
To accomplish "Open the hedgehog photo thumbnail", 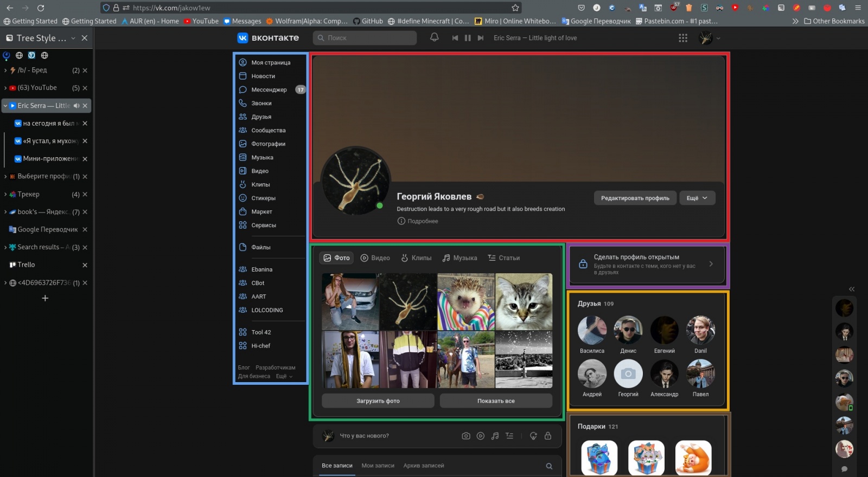I will (x=466, y=302).
